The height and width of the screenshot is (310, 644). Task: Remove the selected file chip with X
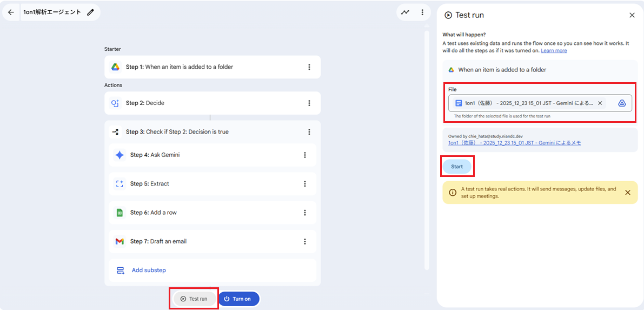pos(600,103)
